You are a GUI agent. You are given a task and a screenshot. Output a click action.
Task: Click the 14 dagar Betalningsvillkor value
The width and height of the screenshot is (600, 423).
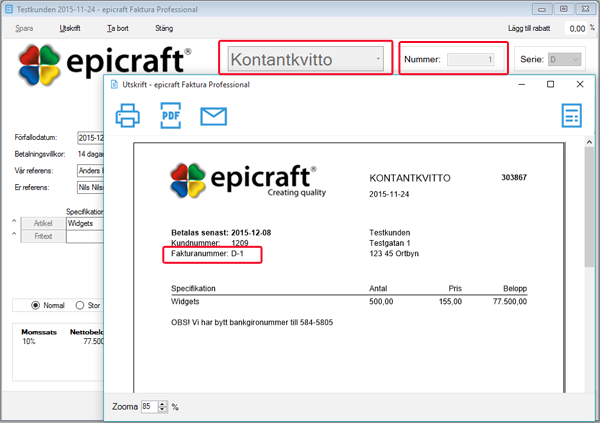pos(91,154)
